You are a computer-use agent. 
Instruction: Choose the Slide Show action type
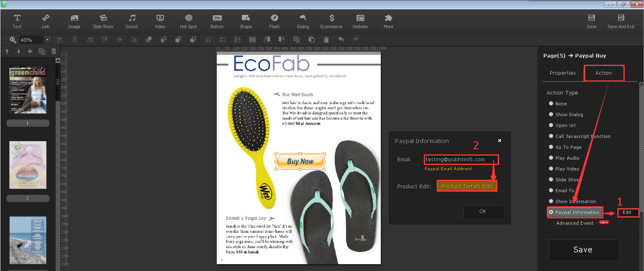(564, 180)
